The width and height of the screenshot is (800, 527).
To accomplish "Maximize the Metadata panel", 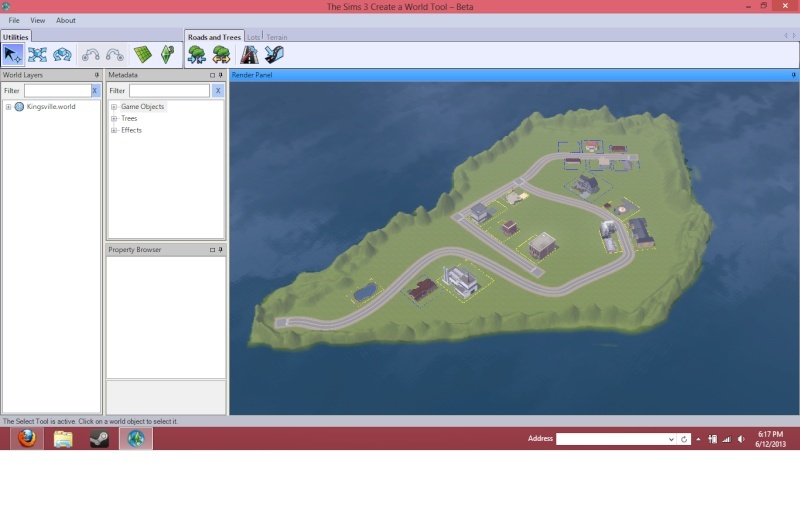I will (212, 75).
